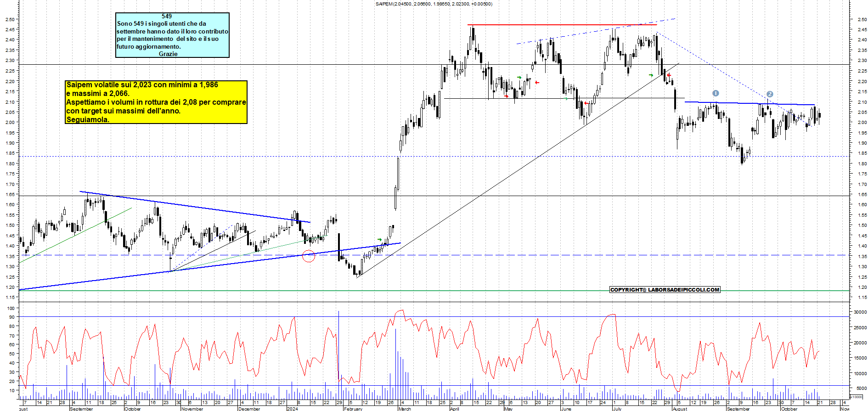Click the line 'Sono 549 i singoli utenti che da'
Screen dimensions: 868x411
(162, 23)
